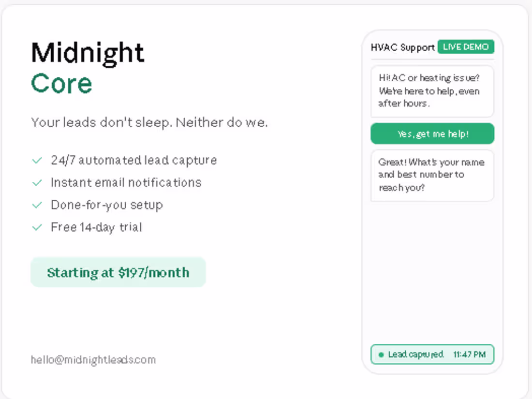Image resolution: width=532 pixels, height=399 pixels.
Task: Open the hello@midnightleads.com email link
Action: coord(93,360)
